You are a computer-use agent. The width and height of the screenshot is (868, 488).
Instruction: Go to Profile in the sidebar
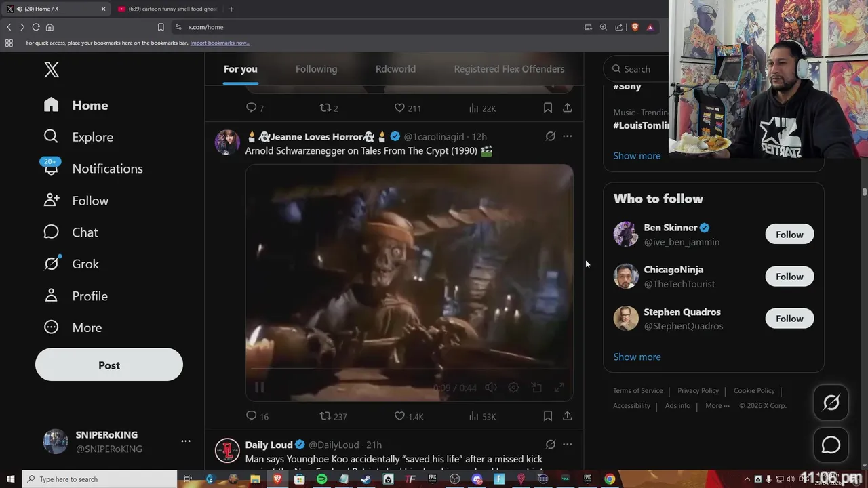point(76,296)
